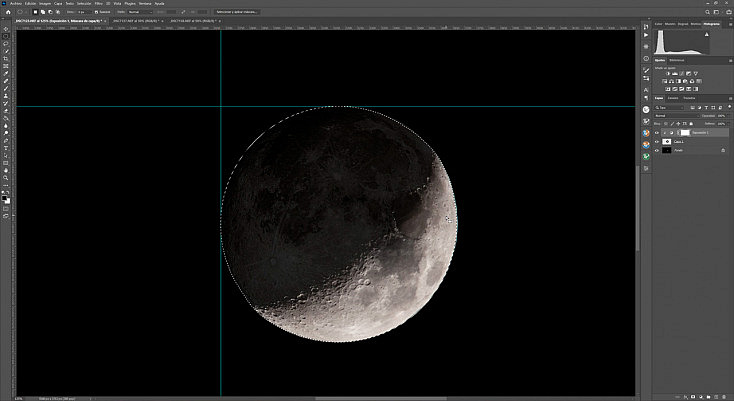The width and height of the screenshot is (734, 401).
Task: Select the Capa 1 layer thumbnail
Action: pos(667,141)
